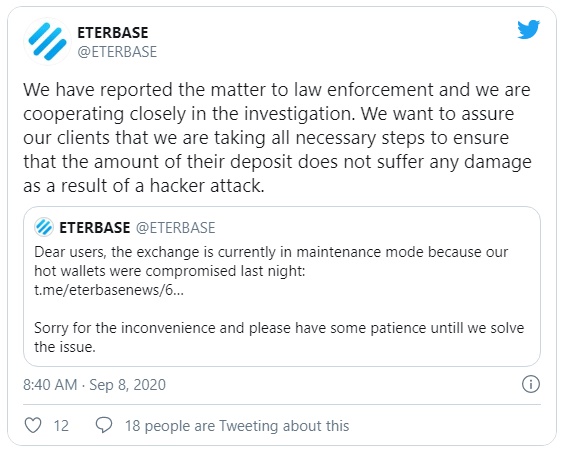
Task: Click the reply speech bubble icon
Action: [x=104, y=425]
